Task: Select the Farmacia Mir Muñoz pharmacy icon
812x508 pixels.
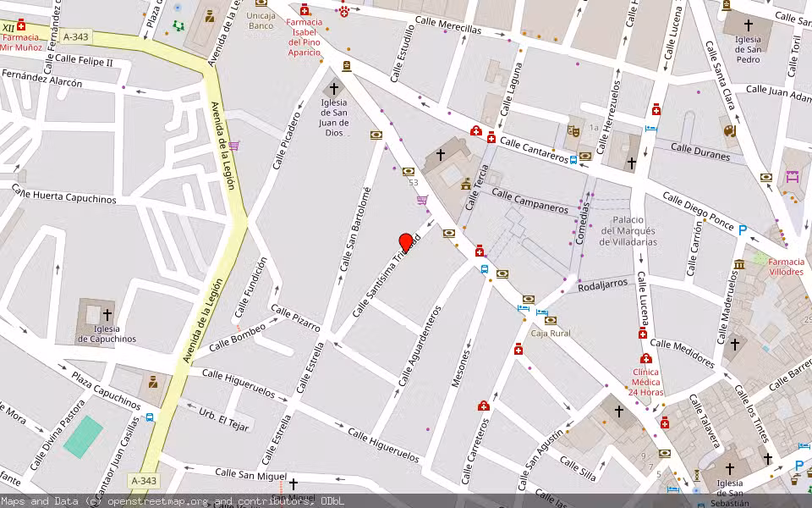Action: point(21,25)
